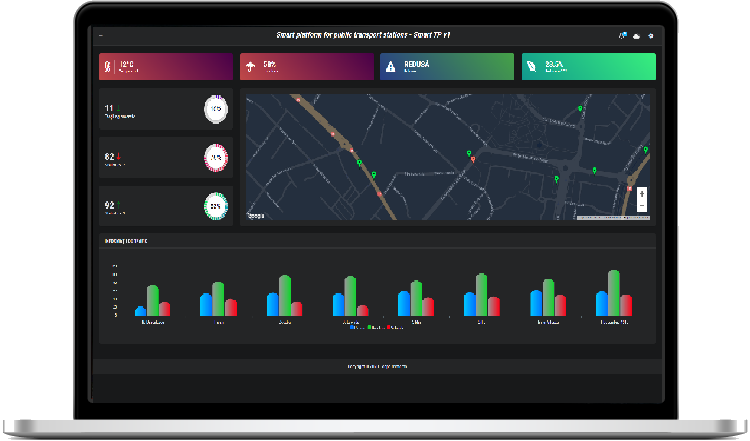Open the settings gear in top-right header
This screenshot has height=441, width=750.
click(x=650, y=36)
